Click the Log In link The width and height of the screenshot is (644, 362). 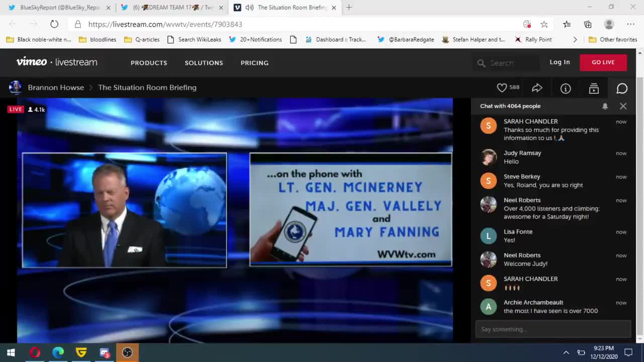(559, 62)
